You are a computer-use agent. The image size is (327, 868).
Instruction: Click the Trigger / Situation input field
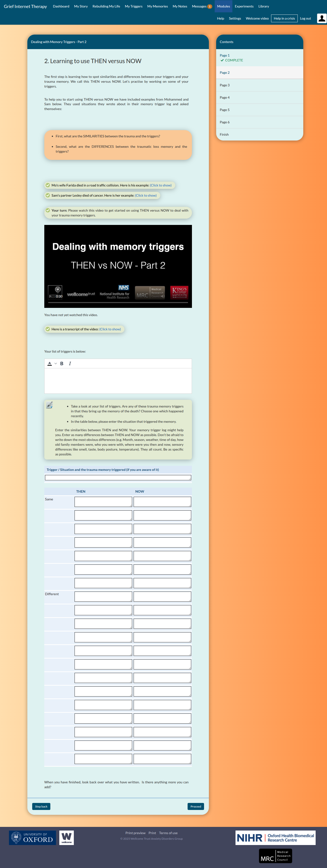118,477
